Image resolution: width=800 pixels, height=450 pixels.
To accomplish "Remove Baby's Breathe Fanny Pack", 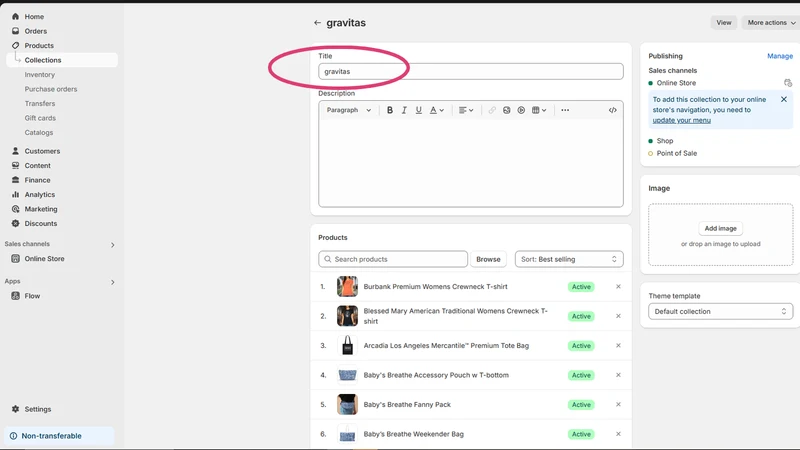I will [x=618, y=405].
